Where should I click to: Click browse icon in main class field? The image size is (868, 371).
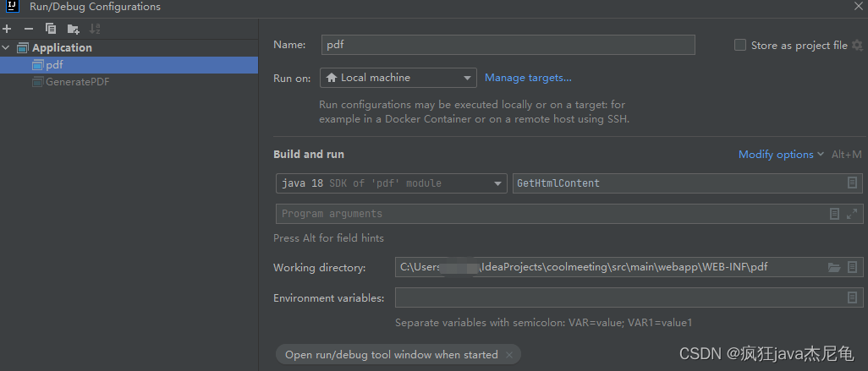pos(852,183)
